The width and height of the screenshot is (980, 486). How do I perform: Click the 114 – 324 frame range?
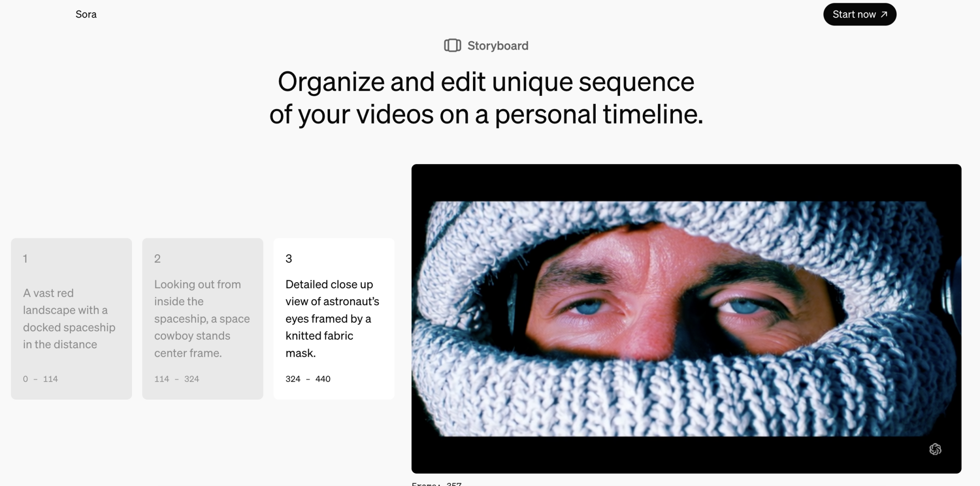(177, 378)
